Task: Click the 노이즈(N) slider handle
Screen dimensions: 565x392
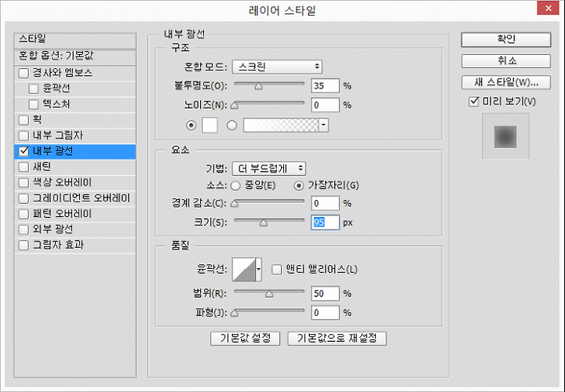Action: pyautogui.click(x=235, y=105)
